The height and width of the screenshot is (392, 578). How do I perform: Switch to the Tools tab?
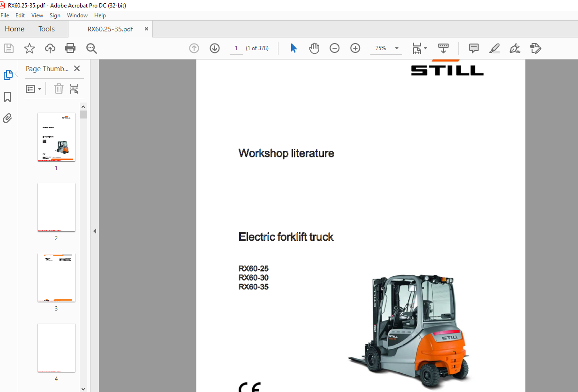coord(46,29)
